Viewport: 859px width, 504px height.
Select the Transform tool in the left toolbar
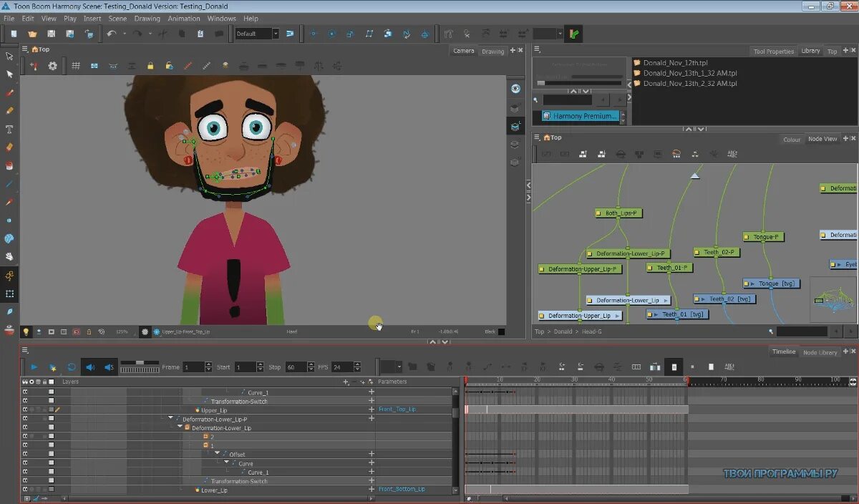[9, 56]
